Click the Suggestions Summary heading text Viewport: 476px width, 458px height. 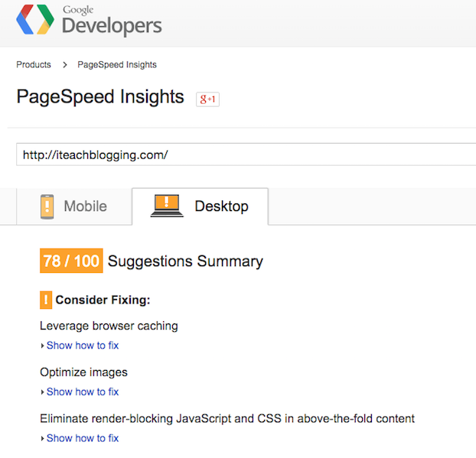185,261
